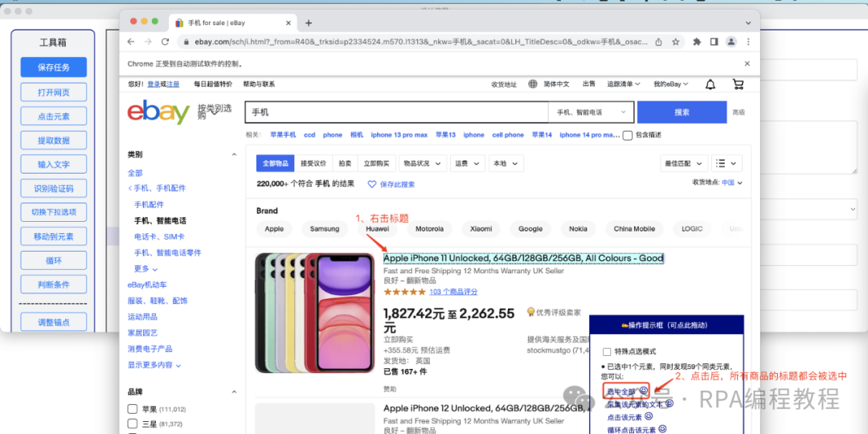Click the heart icon to save search

pos(372,184)
